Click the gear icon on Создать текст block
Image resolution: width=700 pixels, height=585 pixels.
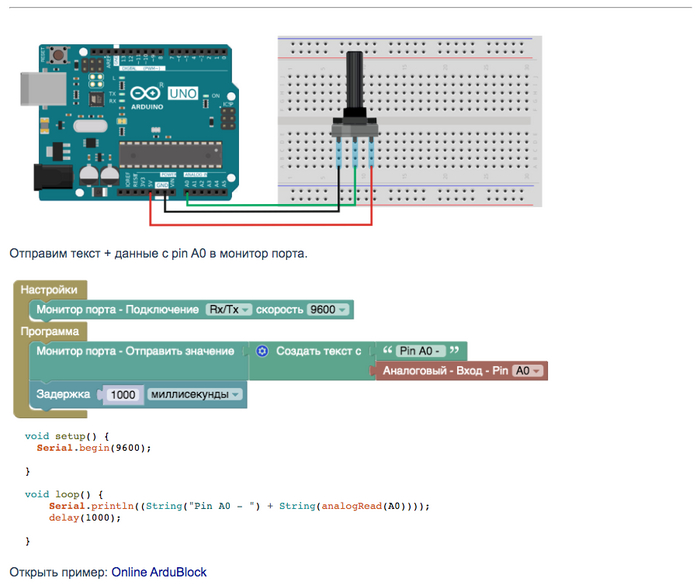point(262,351)
